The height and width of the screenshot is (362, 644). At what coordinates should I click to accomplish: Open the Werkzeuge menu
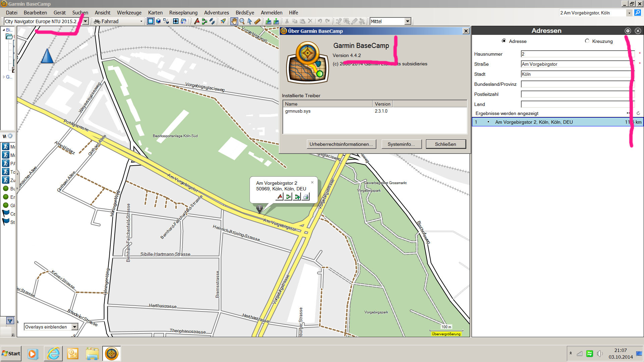point(129,13)
